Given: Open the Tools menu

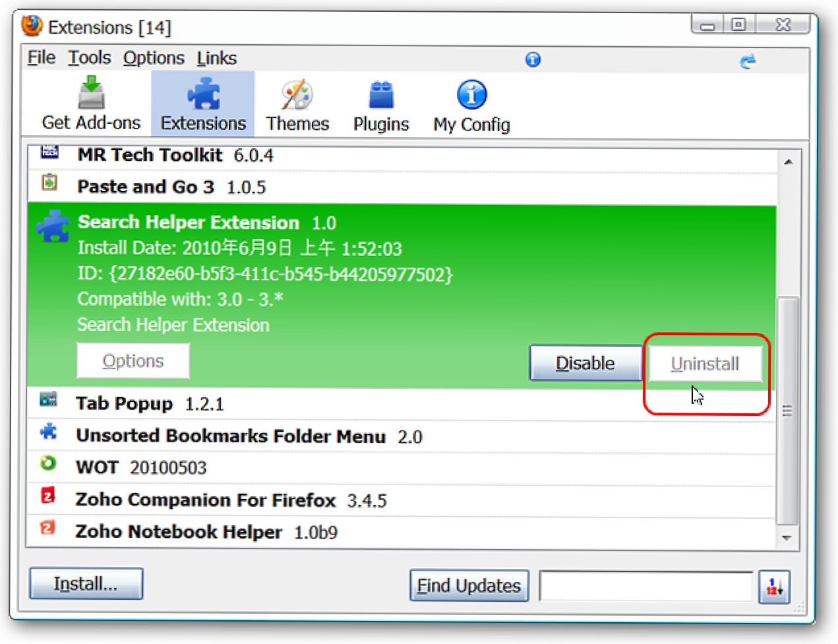Looking at the screenshot, I should coord(90,58).
